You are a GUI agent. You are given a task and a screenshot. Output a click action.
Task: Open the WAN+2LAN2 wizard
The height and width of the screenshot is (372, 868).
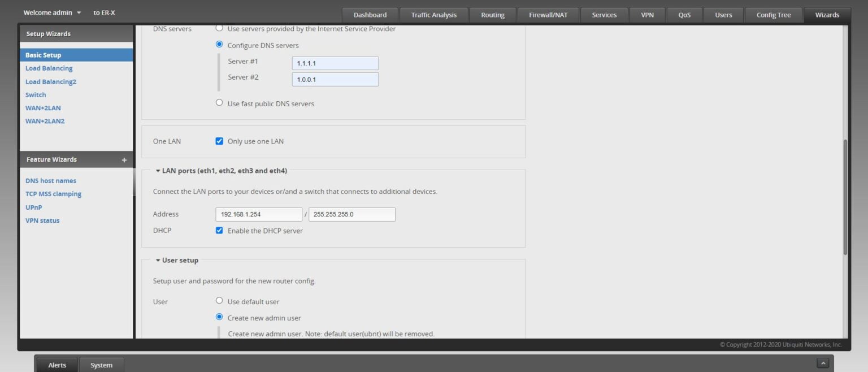tap(45, 121)
